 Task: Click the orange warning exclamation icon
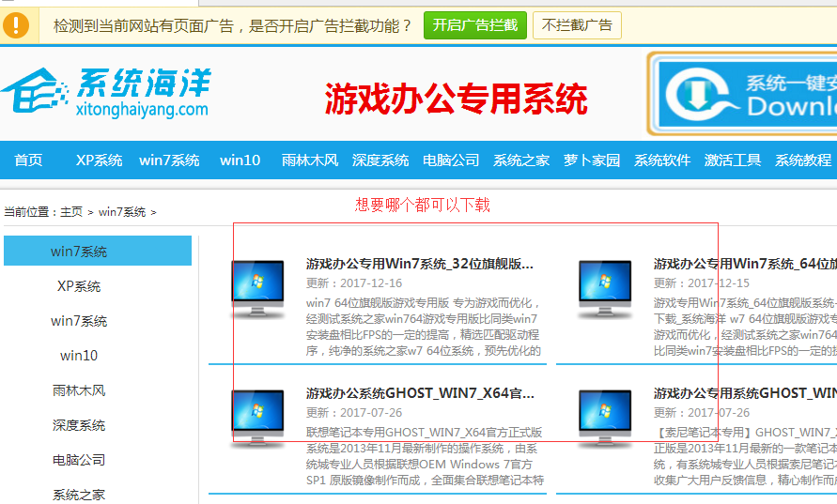[x=16, y=25]
